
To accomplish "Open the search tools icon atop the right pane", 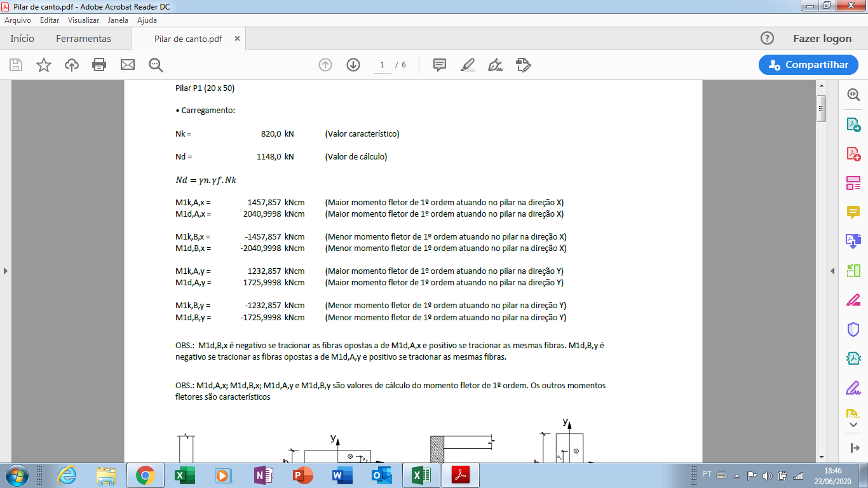I will 853,94.
